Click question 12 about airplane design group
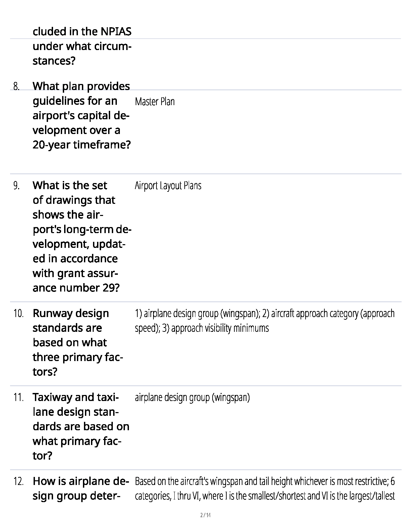Viewport: 411px width, 532px height. 81,488
